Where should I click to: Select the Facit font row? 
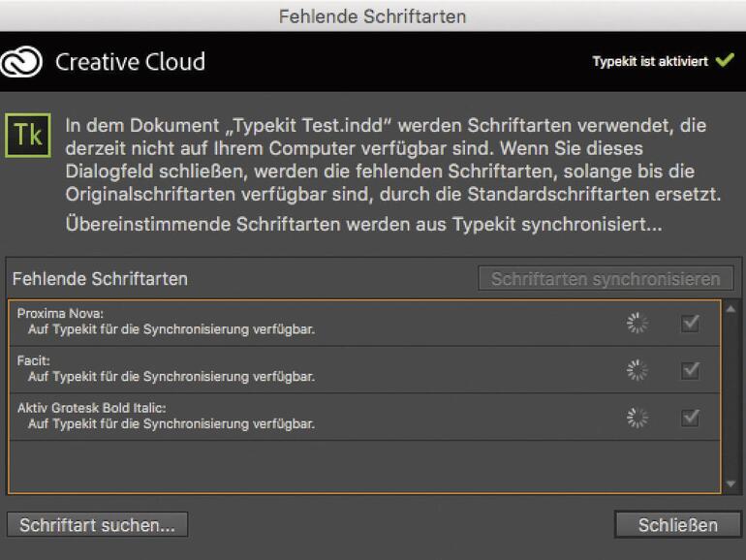[364, 370]
